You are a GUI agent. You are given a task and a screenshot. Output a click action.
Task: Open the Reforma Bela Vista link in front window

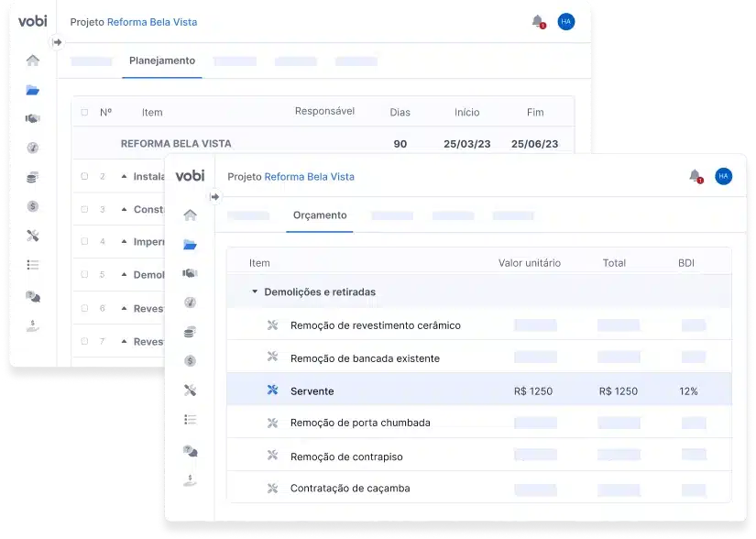tap(309, 177)
